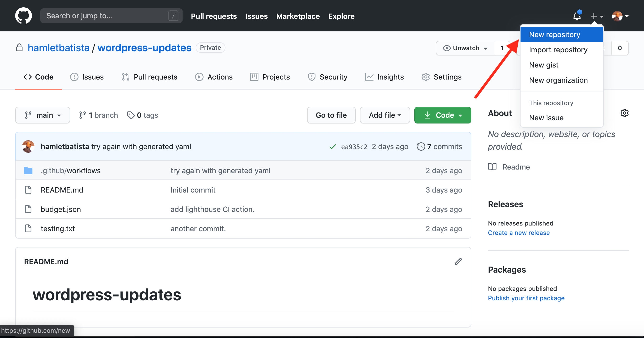Open the Insights tab
The image size is (644, 338).
point(385,77)
